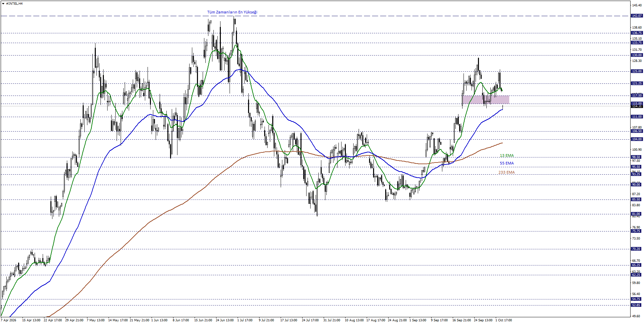Screen dimensions: 644x324
Task: Click the 117.50 price level tag
Action: click(x=637, y=96)
